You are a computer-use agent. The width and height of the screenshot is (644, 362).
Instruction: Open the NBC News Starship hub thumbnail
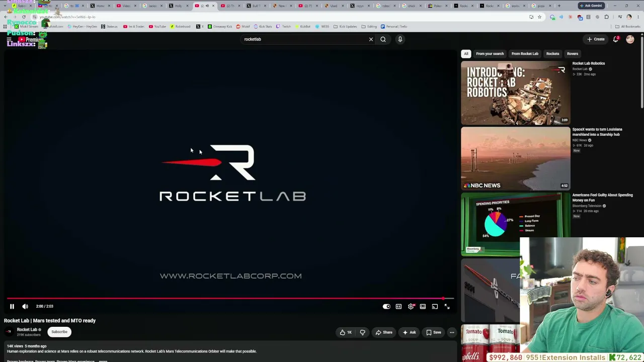click(x=516, y=158)
